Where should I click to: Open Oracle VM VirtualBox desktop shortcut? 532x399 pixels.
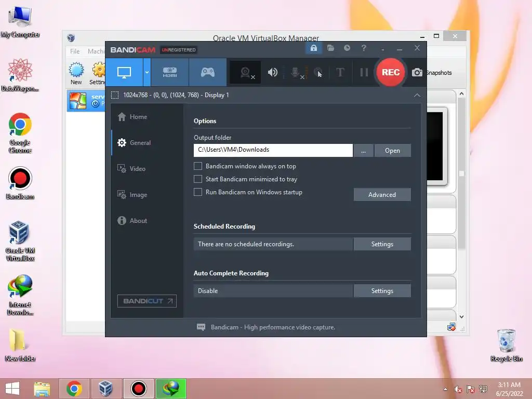pyautogui.click(x=20, y=241)
